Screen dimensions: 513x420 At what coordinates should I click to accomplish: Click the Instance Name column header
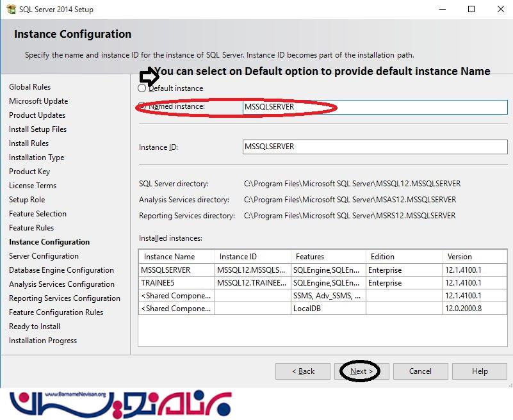tap(177, 257)
